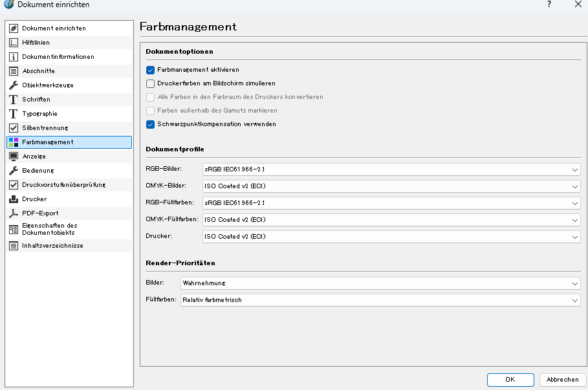Click the PDF-Export icon

tap(14, 213)
